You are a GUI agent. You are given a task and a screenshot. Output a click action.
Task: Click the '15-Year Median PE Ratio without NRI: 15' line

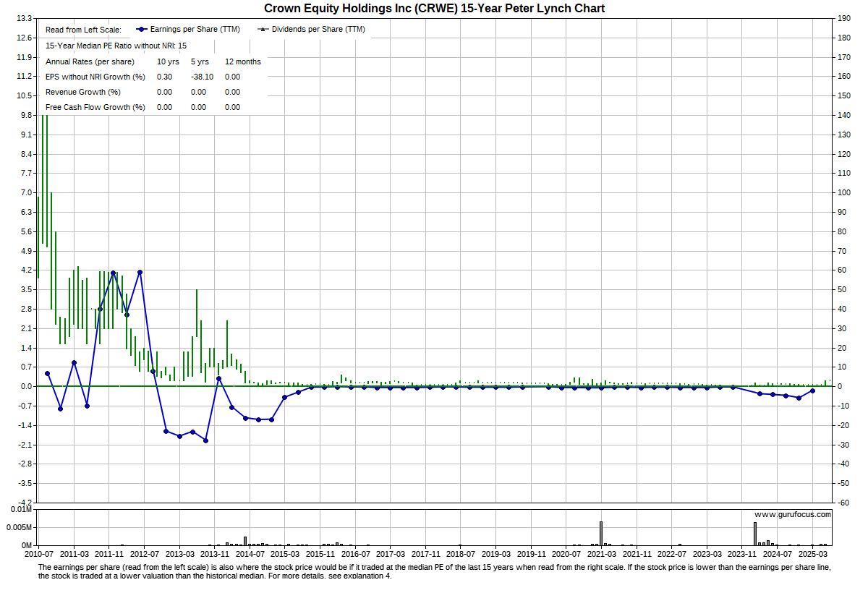tap(116, 46)
